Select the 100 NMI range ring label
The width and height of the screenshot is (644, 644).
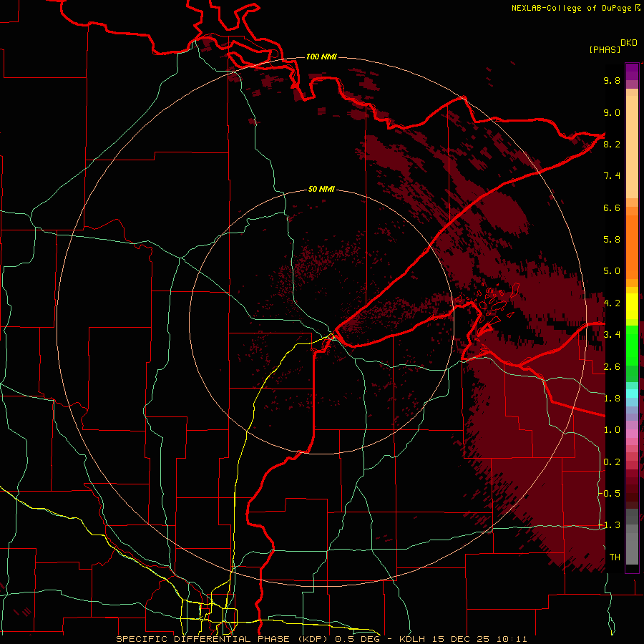pos(321,57)
